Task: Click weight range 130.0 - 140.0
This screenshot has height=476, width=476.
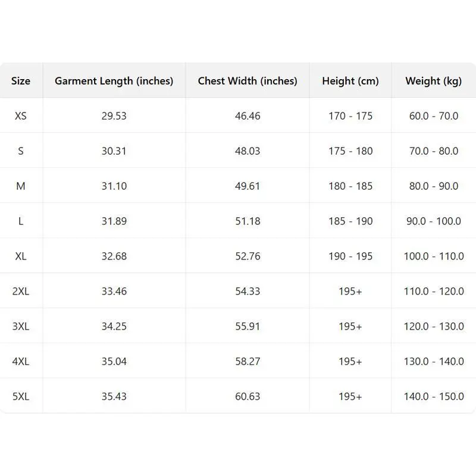Action: point(434,362)
